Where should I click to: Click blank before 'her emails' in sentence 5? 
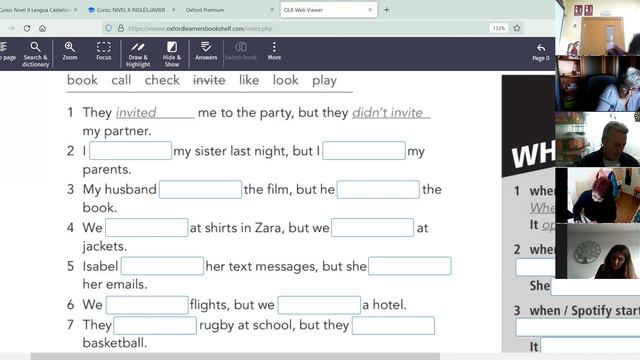pyautogui.click(x=410, y=266)
